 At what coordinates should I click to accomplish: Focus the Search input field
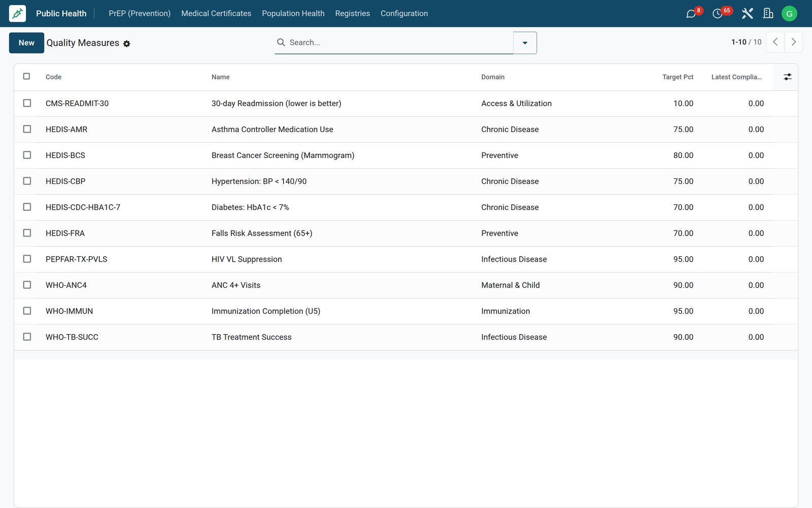pyautogui.click(x=398, y=43)
